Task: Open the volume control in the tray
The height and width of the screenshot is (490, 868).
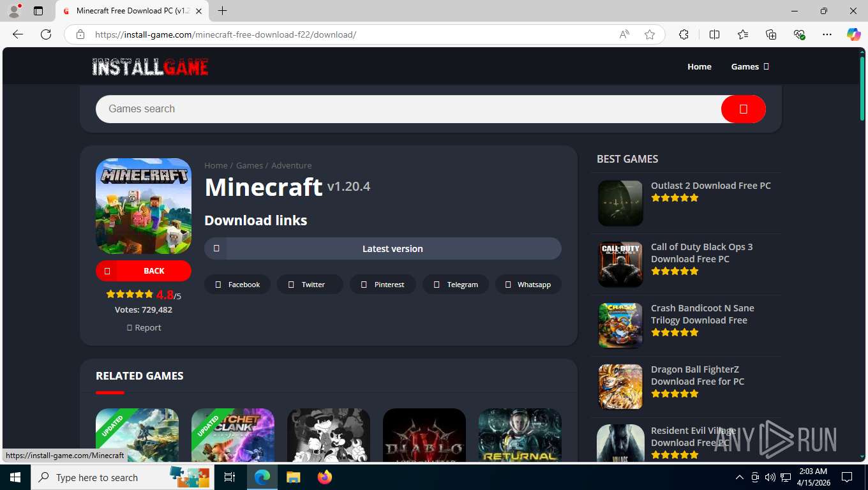Action: coord(770,477)
